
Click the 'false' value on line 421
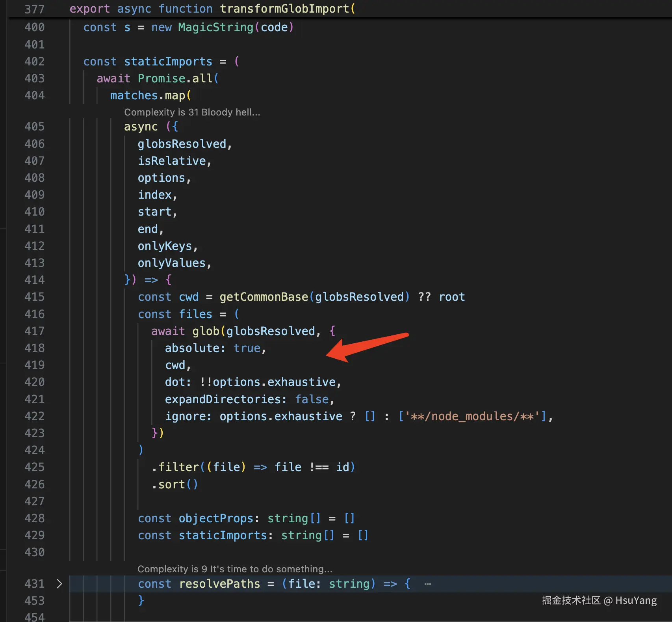312,399
